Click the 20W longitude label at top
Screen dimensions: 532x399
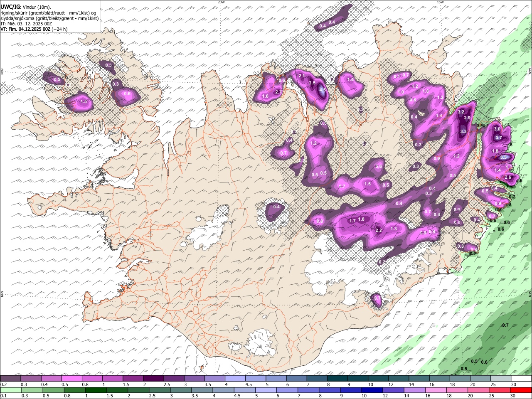point(222,2)
